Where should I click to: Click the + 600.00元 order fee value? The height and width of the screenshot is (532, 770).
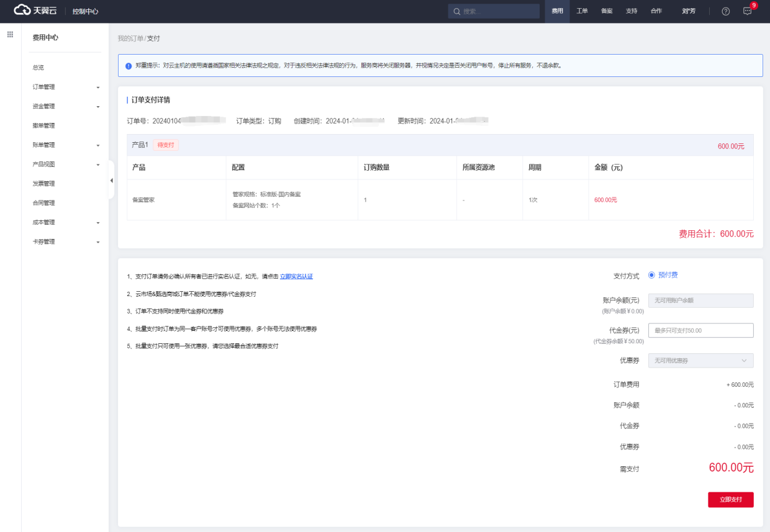tap(740, 385)
